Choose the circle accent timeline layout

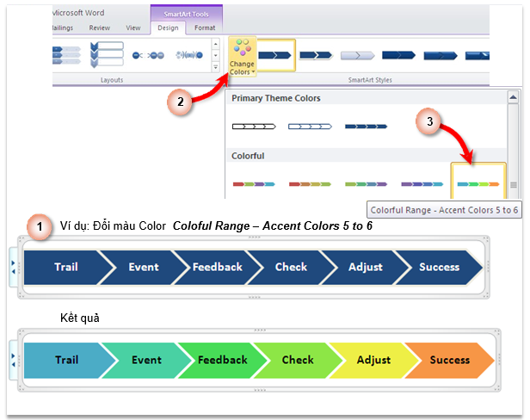(x=149, y=55)
